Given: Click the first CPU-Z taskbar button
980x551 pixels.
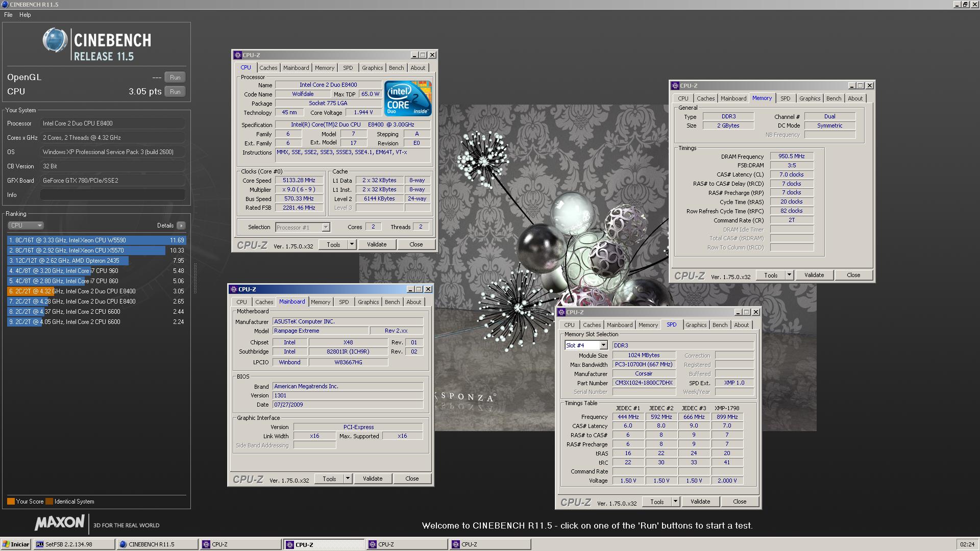Looking at the screenshot, I should pyautogui.click(x=240, y=544).
